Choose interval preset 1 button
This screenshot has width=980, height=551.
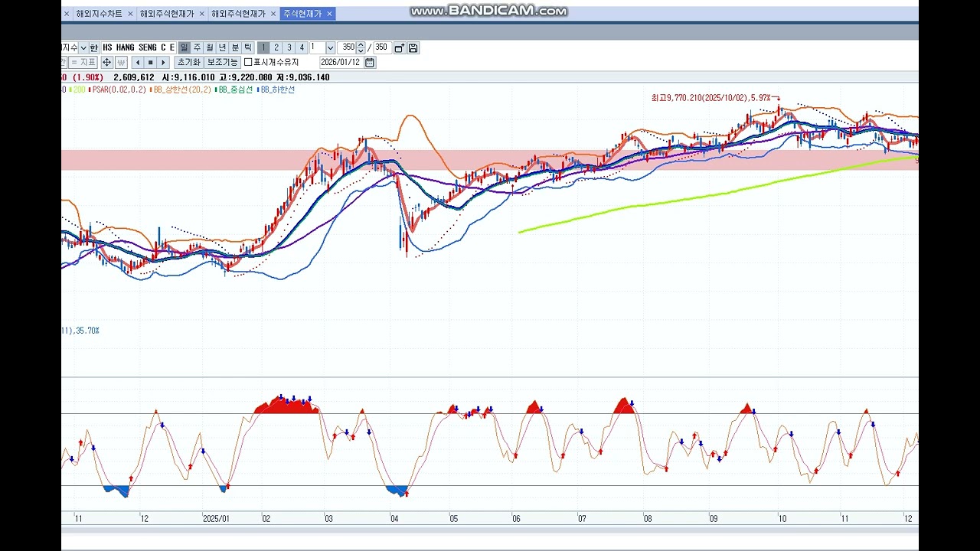(263, 47)
